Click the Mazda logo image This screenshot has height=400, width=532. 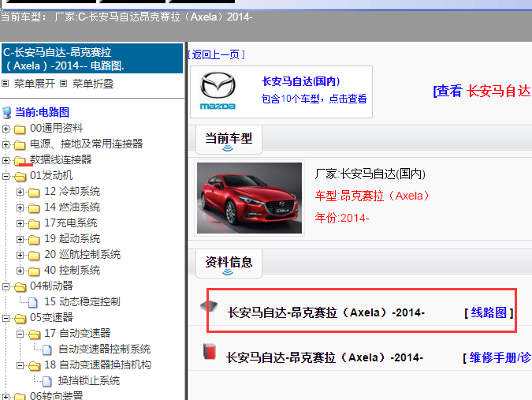(x=218, y=91)
